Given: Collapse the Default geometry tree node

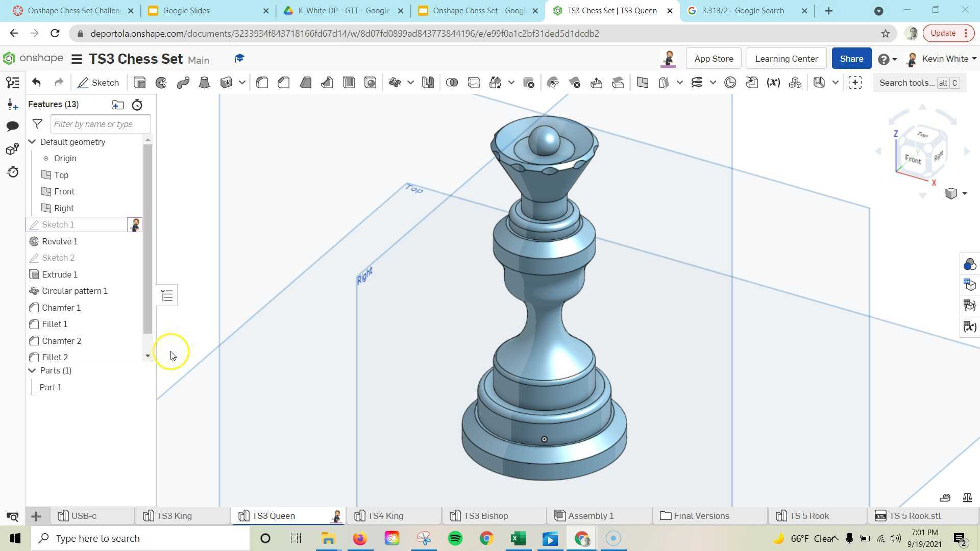Looking at the screenshot, I should coord(32,142).
